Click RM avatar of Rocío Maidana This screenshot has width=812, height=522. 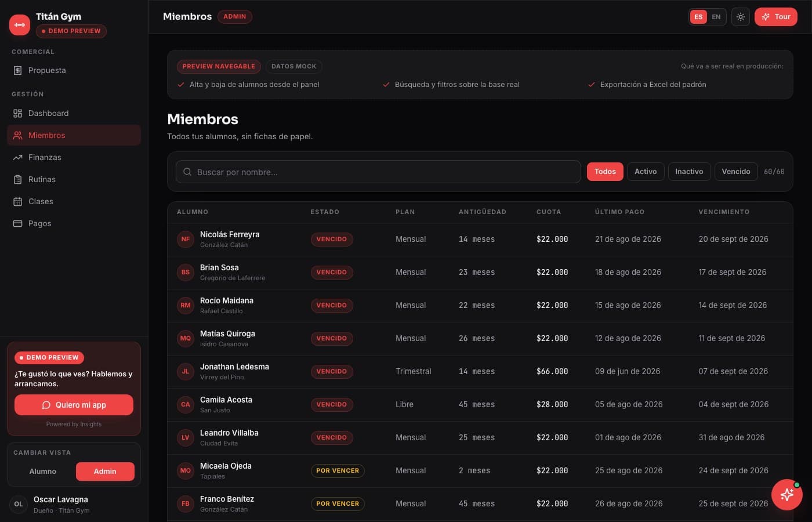point(186,305)
